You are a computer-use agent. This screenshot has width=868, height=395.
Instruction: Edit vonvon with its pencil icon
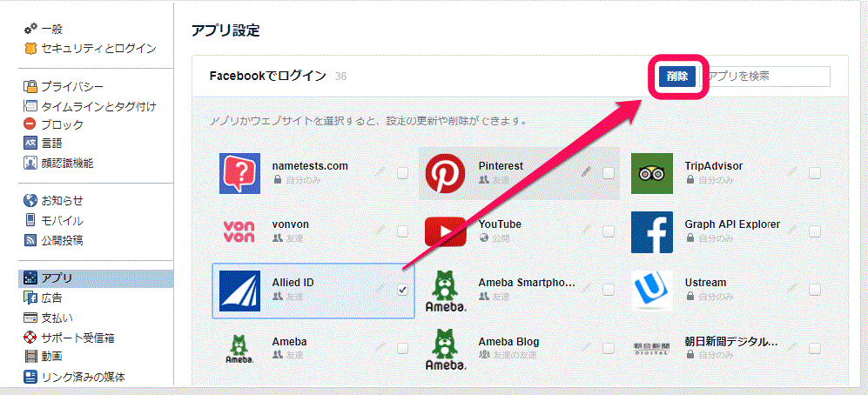380,231
